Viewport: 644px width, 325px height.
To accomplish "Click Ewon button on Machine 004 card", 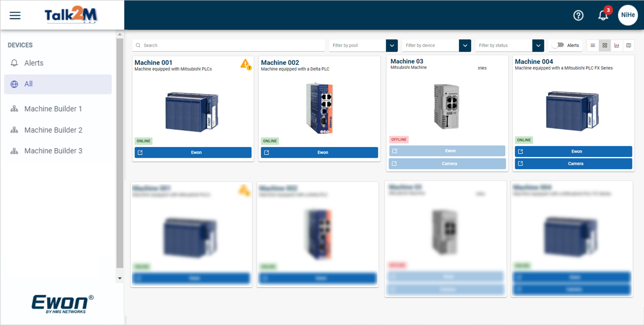I will pyautogui.click(x=574, y=151).
